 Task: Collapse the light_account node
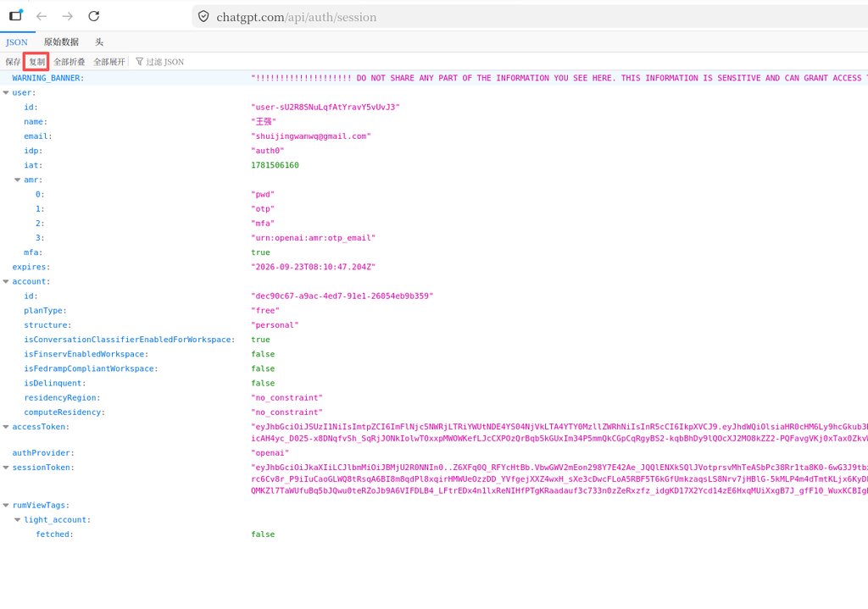pyautogui.click(x=18, y=520)
